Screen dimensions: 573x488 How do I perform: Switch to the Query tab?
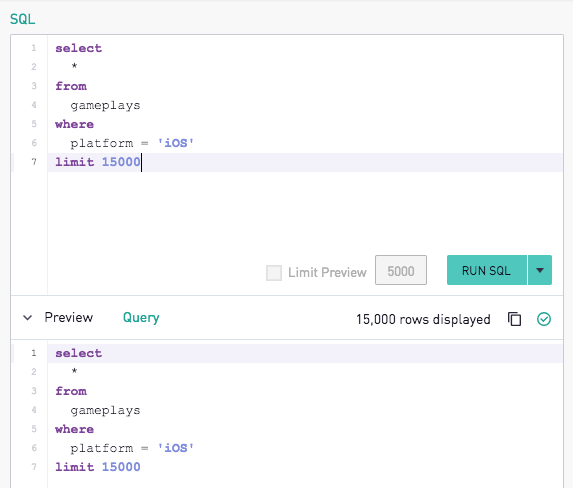pyautogui.click(x=141, y=318)
